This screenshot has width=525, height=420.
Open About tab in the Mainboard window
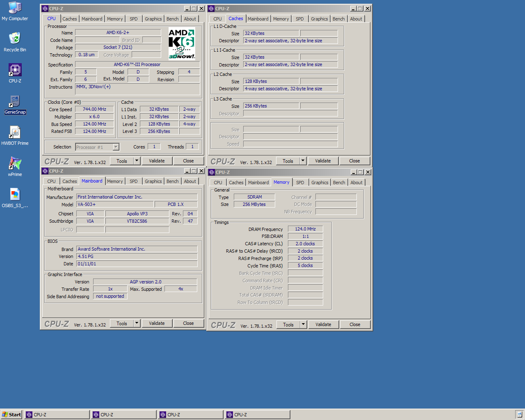(x=189, y=181)
